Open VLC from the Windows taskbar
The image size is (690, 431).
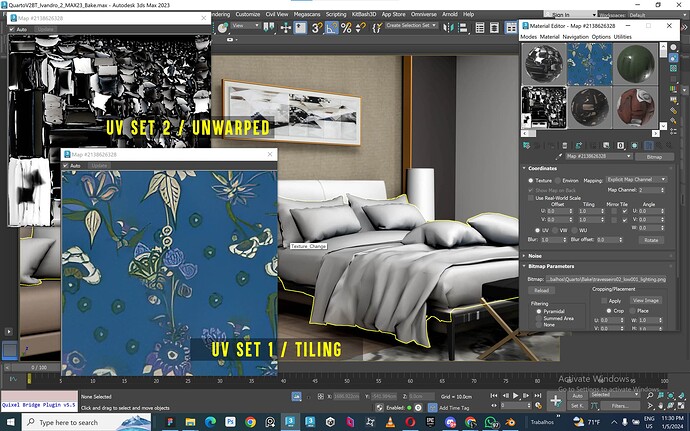(390, 422)
